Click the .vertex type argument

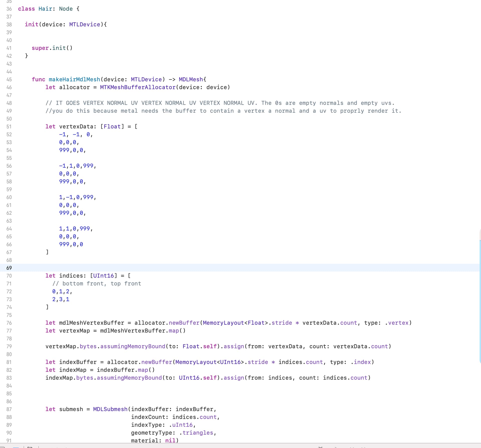point(397,323)
